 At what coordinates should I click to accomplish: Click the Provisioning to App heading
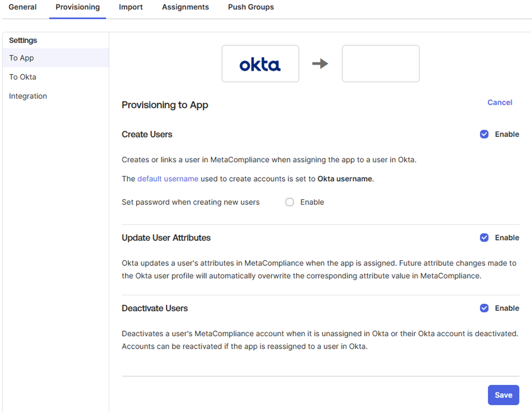click(165, 105)
